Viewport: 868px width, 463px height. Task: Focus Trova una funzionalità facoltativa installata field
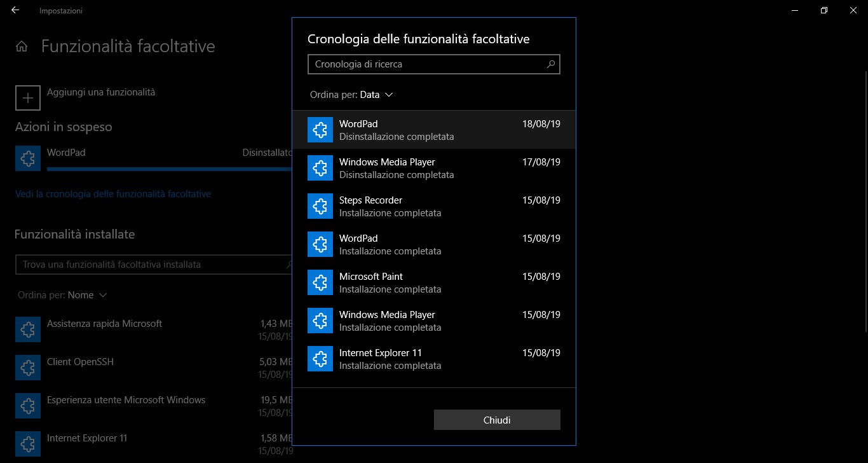153,265
